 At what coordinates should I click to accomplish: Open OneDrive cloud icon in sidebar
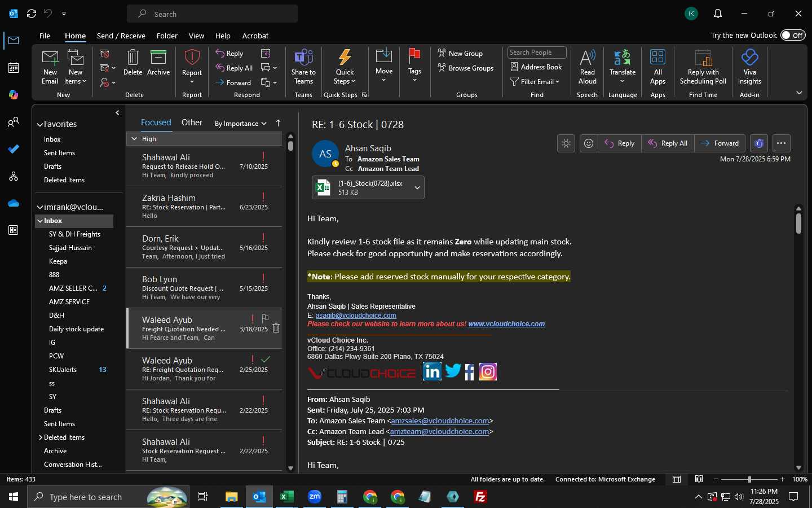(x=14, y=203)
